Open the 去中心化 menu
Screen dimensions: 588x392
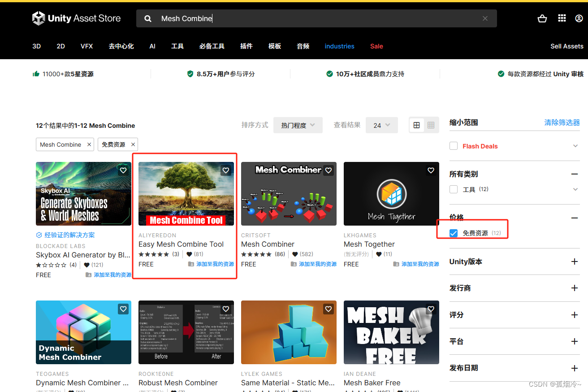tap(121, 46)
